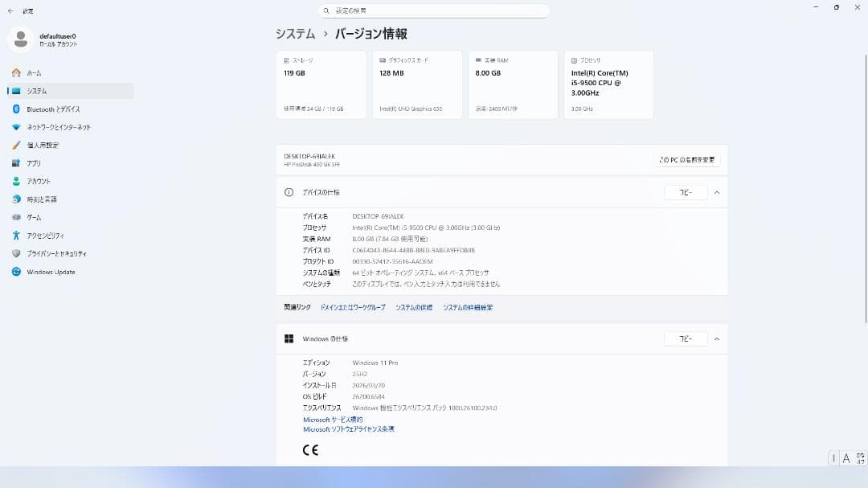Open the プロセッサ Intel Core i5-9500 card

coord(608,84)
